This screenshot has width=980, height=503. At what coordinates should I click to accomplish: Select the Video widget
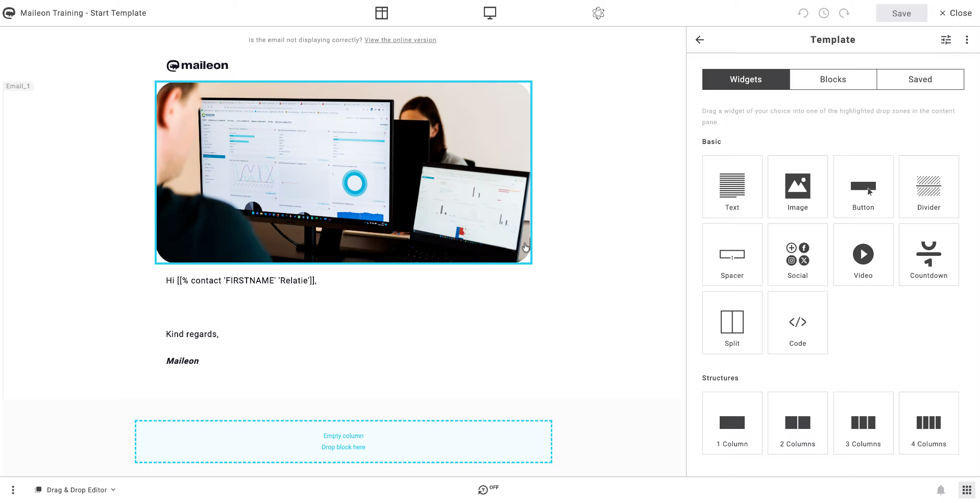(863, 255)
